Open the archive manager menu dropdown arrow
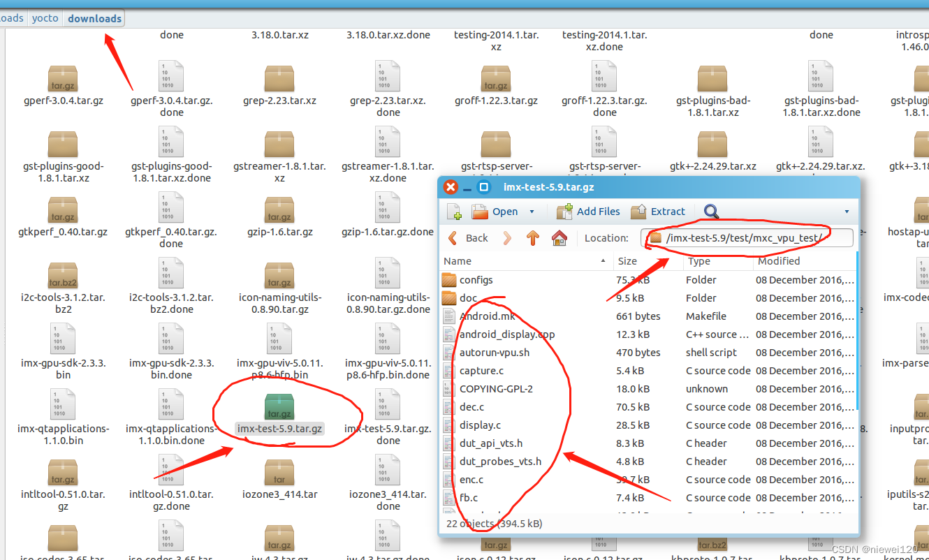The height and width of the screenshot is (560, 929). coord(847,212)
